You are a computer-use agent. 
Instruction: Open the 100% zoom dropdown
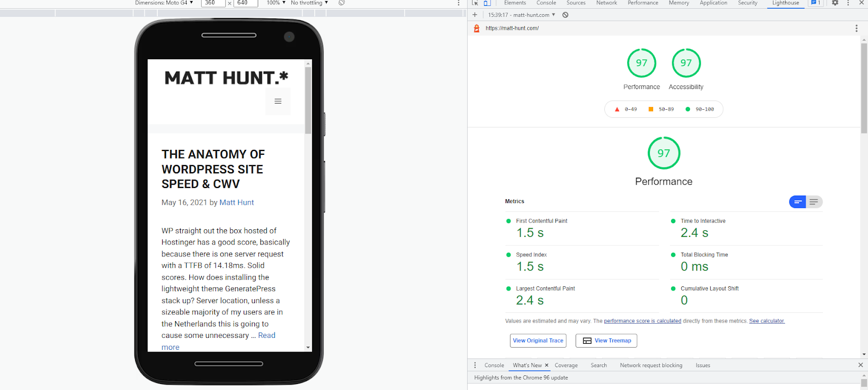[276, 3]
